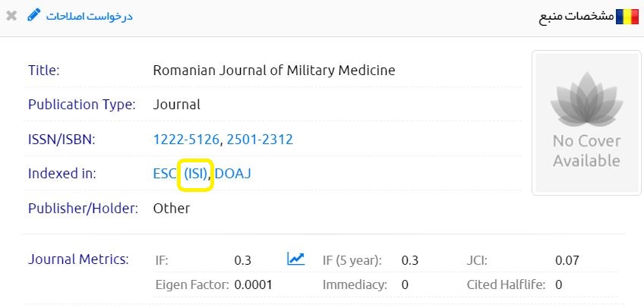Click the Romanian flag icon
Image resolution: width=644 pixels, height=308 pixels.
(627, 17)
